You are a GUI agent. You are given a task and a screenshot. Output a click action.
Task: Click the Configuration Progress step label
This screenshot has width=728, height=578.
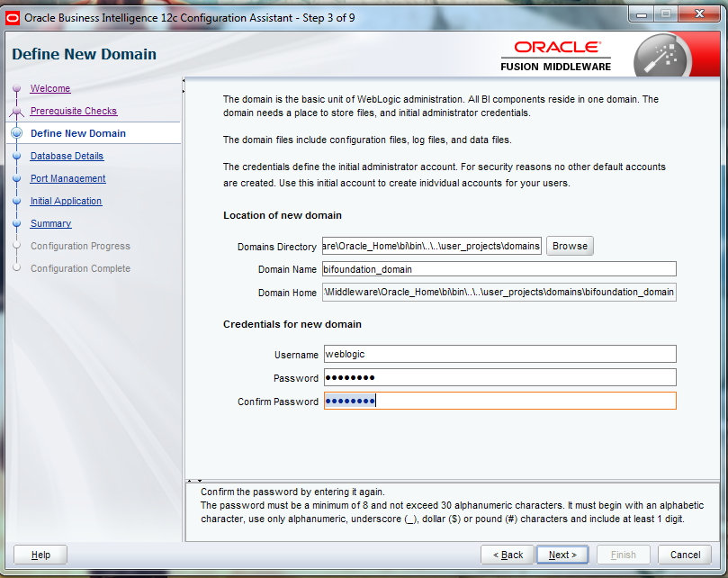[x=80, y=247]
